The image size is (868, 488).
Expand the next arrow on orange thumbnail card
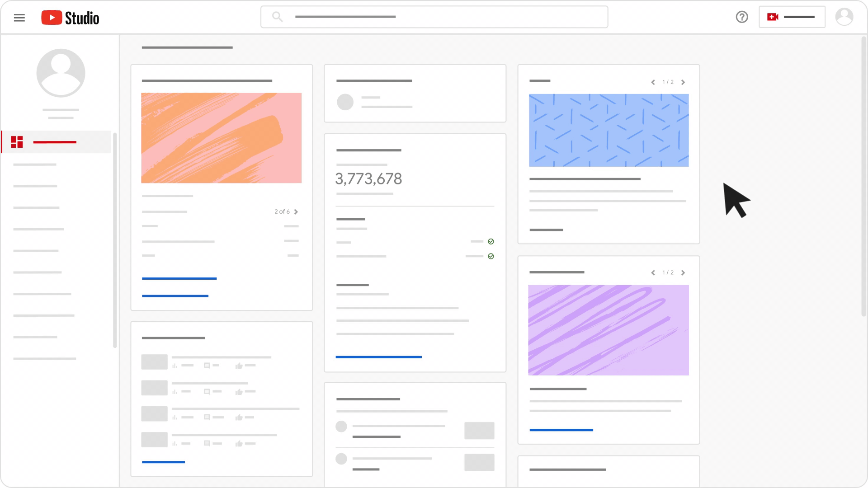pyautogui.click(x=297, y=211)
